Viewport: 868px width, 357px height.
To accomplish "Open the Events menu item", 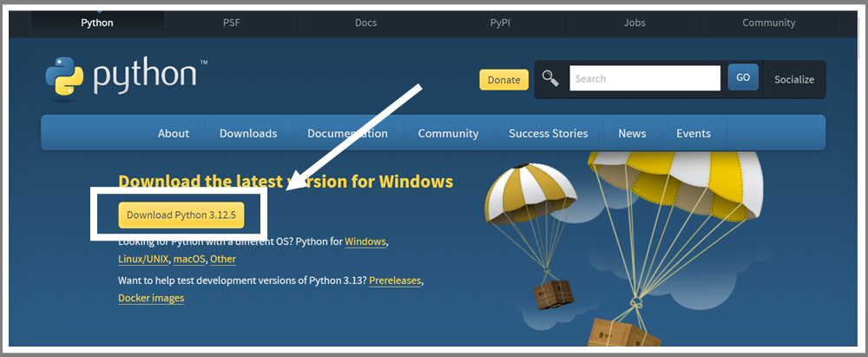I will tap(694, 134).
